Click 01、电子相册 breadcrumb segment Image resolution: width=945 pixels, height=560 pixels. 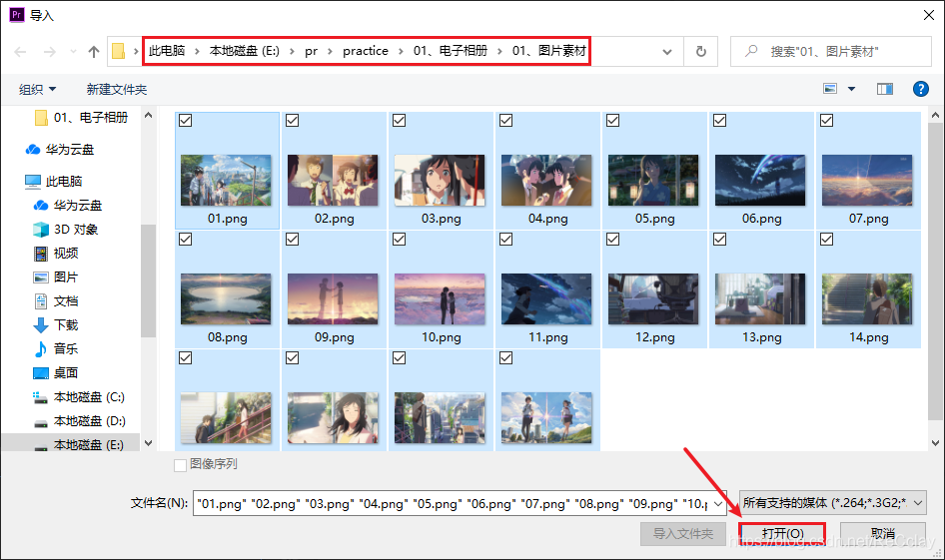[x=451, y=51]
